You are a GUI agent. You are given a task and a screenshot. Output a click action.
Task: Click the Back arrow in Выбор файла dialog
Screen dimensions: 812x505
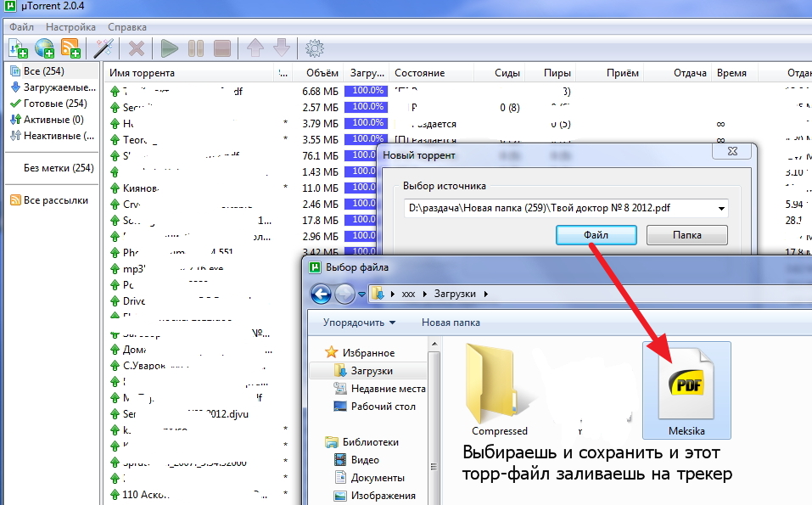click(321, 295)
